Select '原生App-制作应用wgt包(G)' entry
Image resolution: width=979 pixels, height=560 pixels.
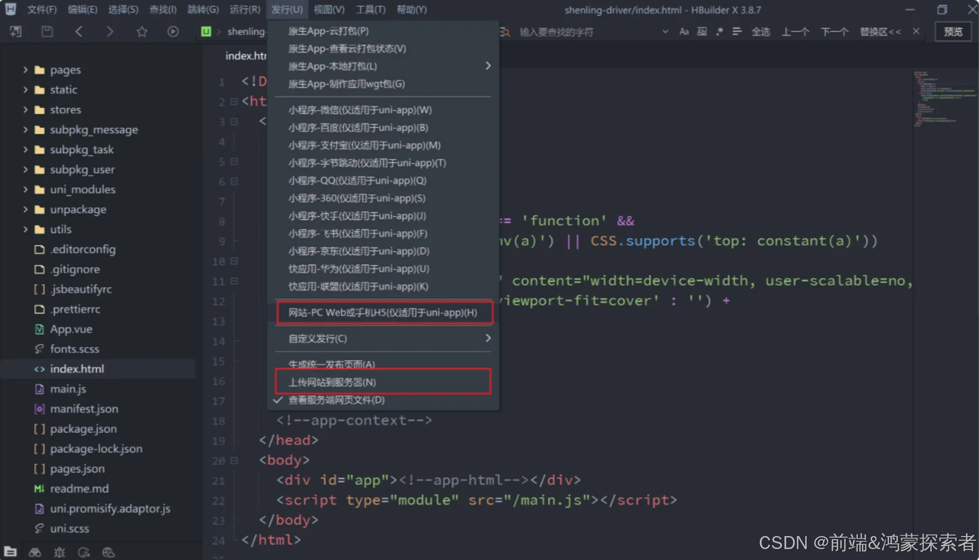pos(383,84)
